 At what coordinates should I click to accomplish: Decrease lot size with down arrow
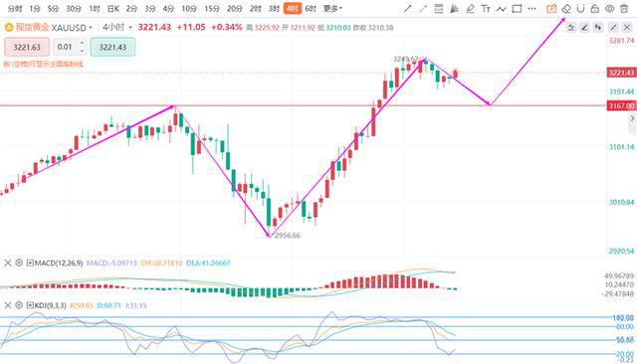(x=82, y=52)
